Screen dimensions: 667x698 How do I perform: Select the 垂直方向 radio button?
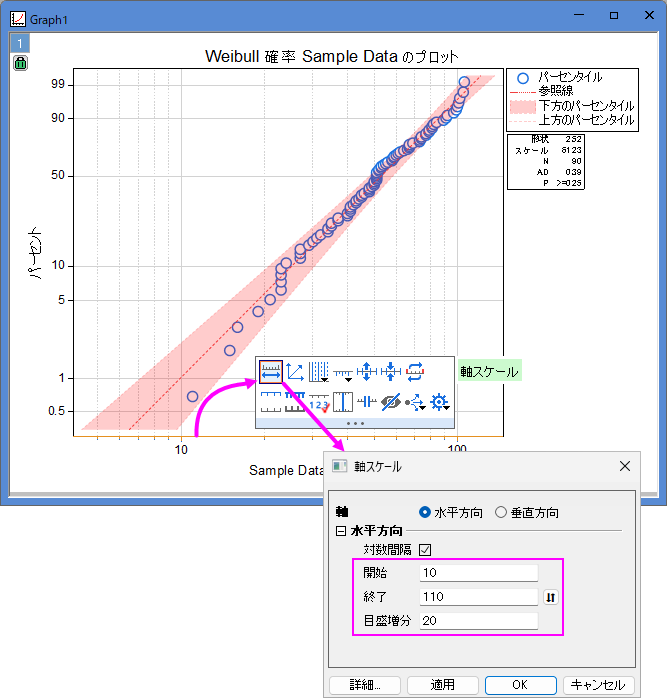[x=501, y=512]
